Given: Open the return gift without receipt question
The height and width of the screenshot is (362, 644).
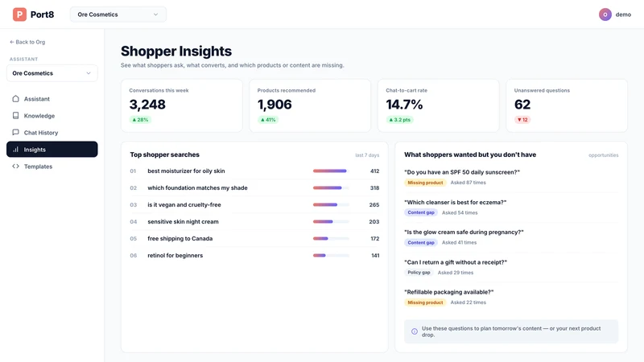Looking at the screenshot, I should pos(456,262).
